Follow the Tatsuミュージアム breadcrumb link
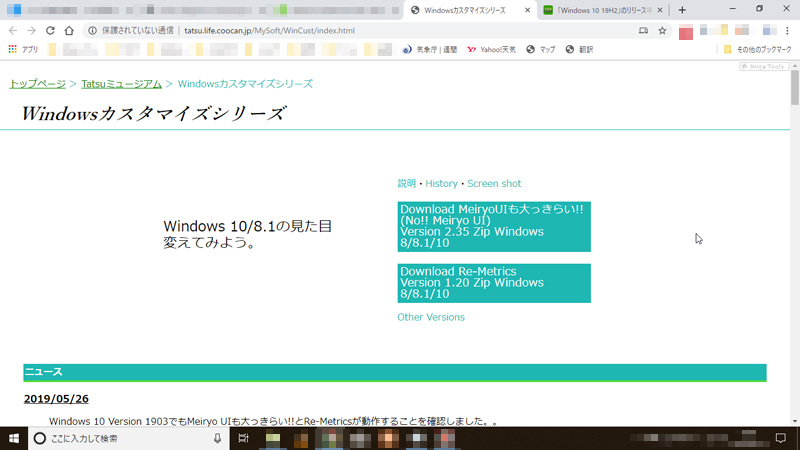Image resolution: width=800 pixels, height=450 pixels. tap(121, 84)
